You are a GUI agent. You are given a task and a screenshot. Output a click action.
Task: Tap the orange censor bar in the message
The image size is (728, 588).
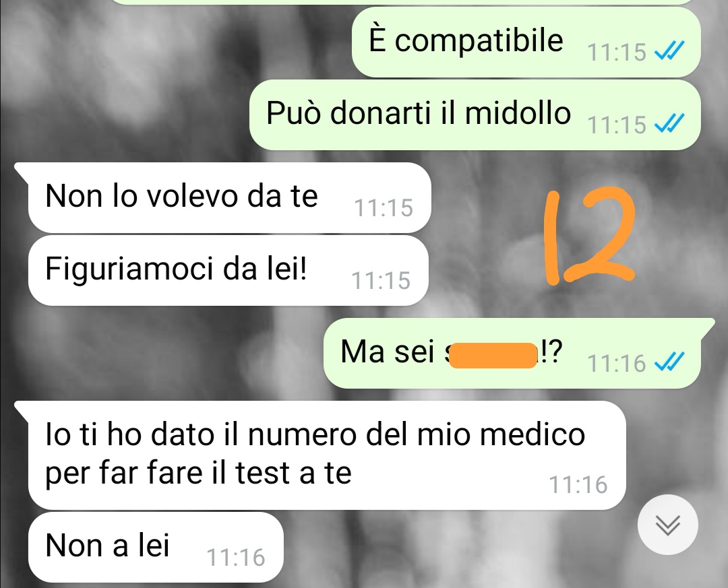click(x=493, y=355)
